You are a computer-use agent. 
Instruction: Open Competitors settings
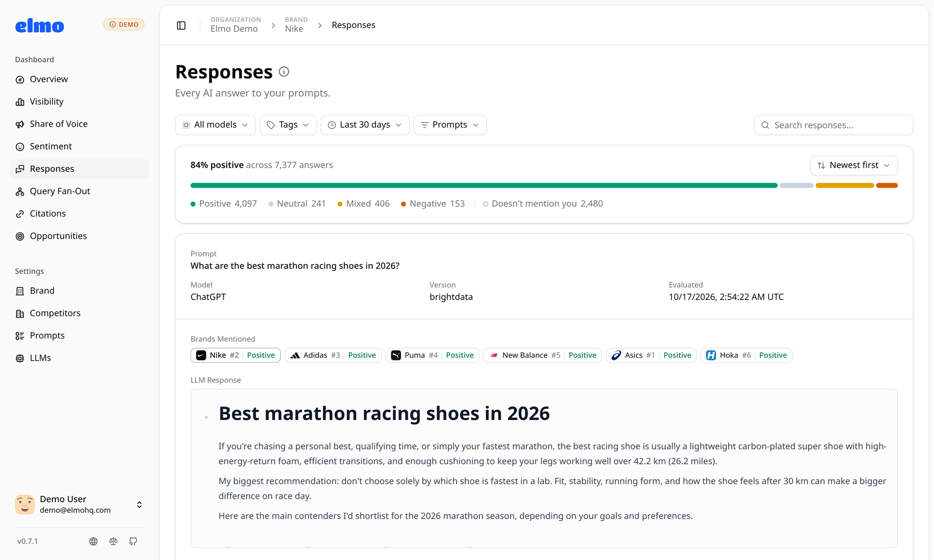(x=79, y=313)
